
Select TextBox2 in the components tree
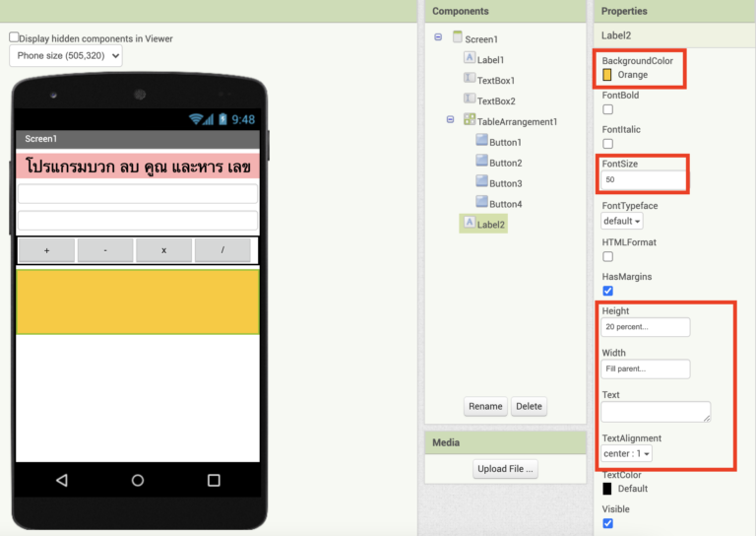[496, 101]
